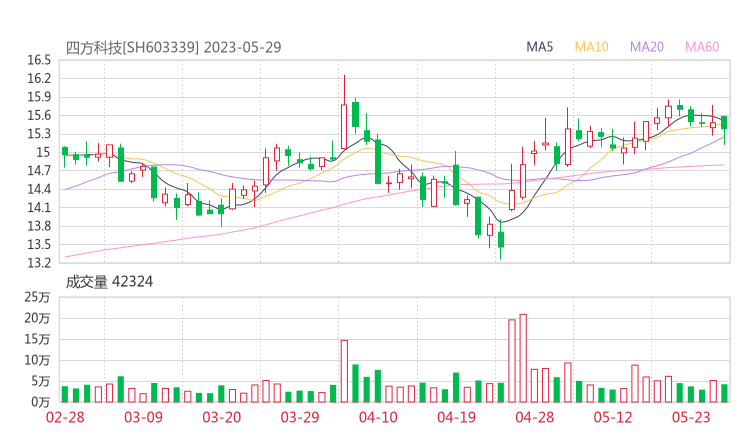Click the 03-29 date axis label

(x=300, y=417)
